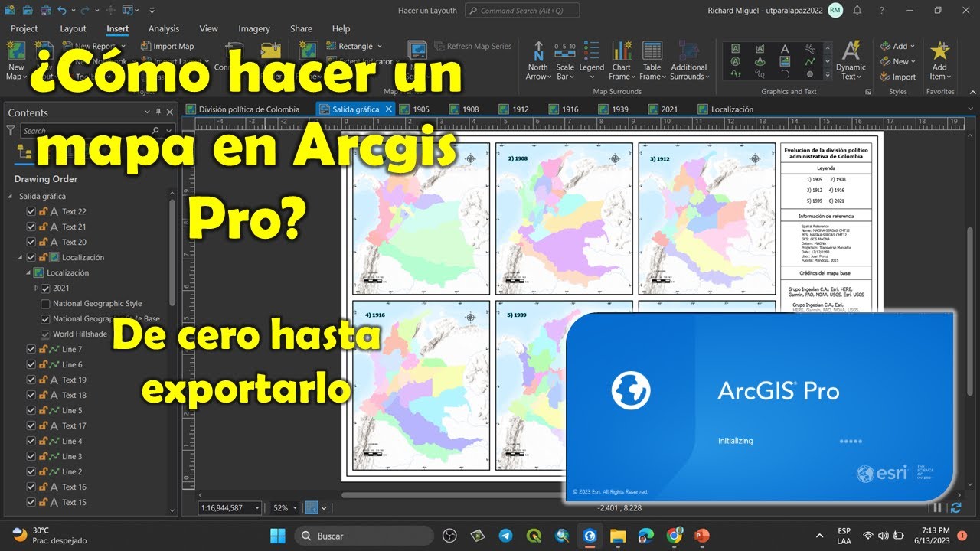The width and height of the screenshot is (980, 551).
Task: Uncheck Line 7 visibility
Action: coord(31,349)
